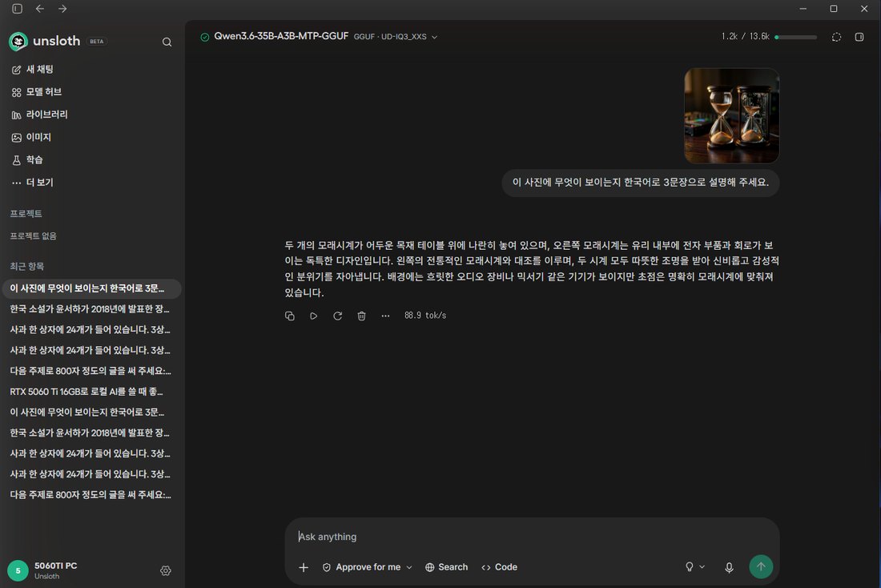Send the message with the green arrow
Screen dimensions: 881x588
pyautogui.click(x=761, y=566)
